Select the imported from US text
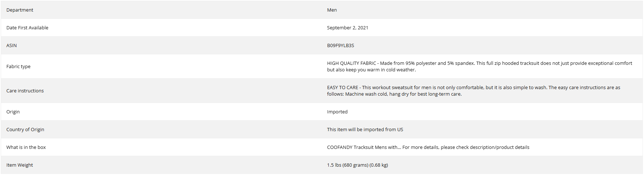Screen dimensions: 644x175 pos(365,129)
